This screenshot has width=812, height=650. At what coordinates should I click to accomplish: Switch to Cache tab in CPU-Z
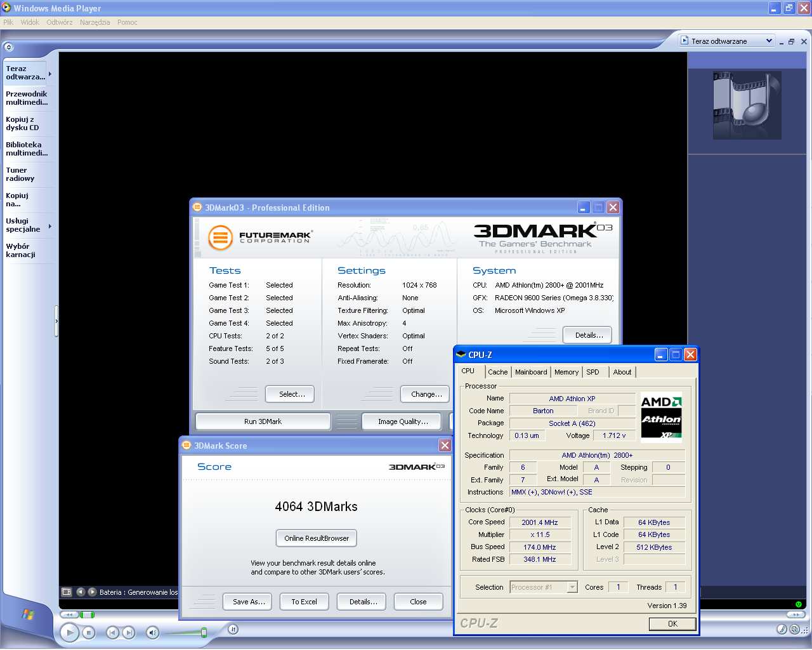tap(498, 372)
